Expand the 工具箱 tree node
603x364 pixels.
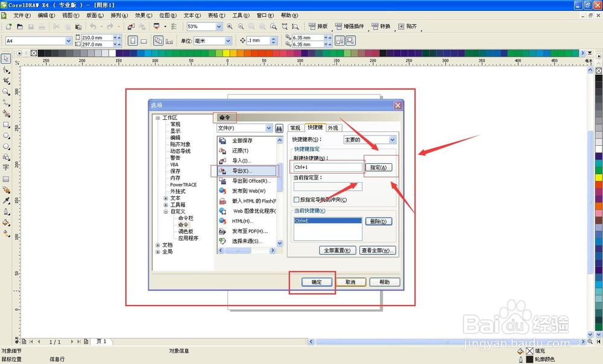point(166,205)
